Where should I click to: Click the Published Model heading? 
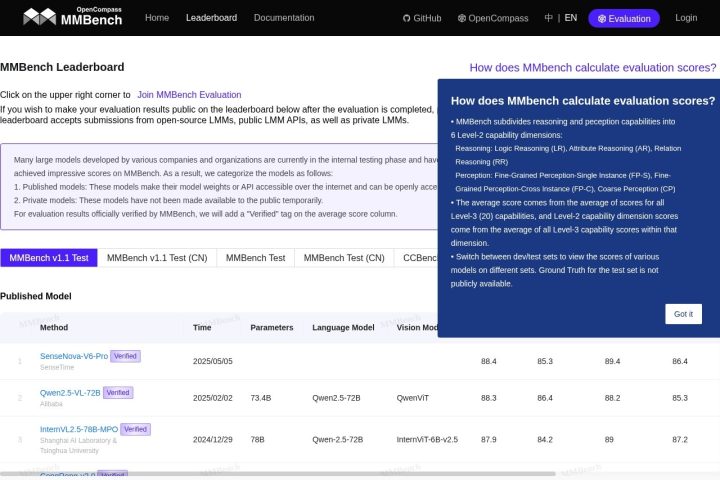click(x=36, y=296)
